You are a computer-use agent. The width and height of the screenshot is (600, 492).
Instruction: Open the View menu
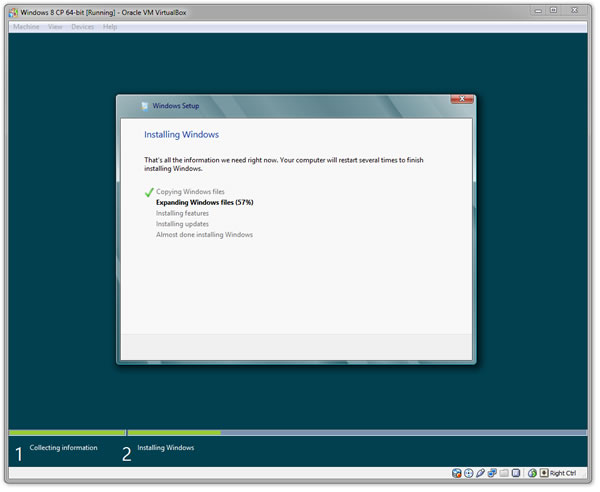[x=55, y=27]
